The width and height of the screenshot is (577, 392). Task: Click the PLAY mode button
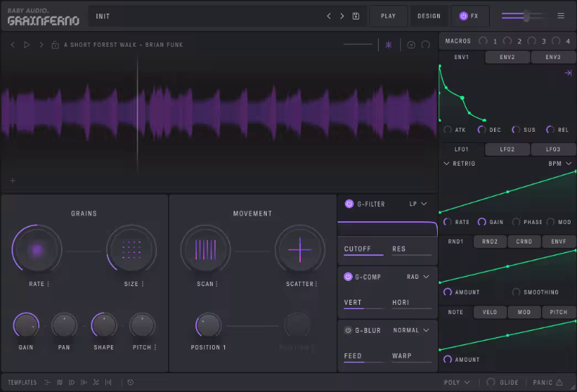coord(388,16)
